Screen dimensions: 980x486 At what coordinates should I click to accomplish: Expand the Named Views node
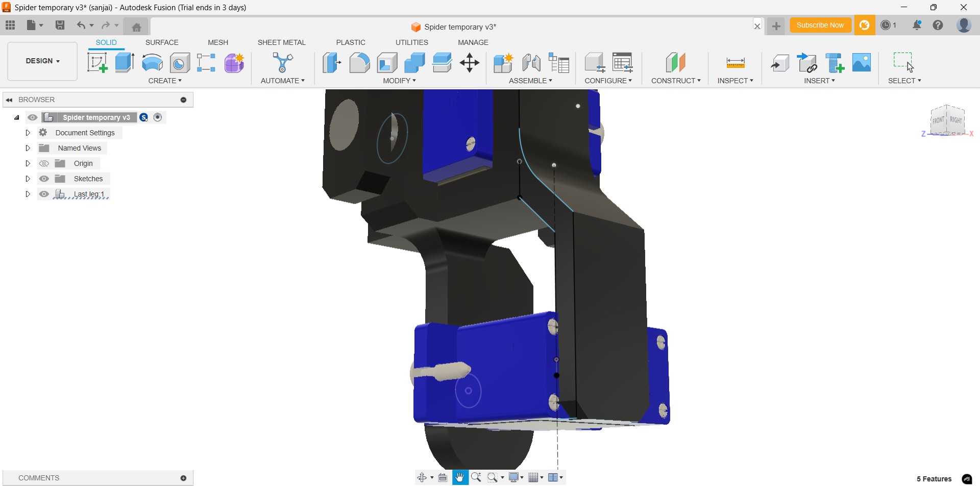tap(28, 148)
